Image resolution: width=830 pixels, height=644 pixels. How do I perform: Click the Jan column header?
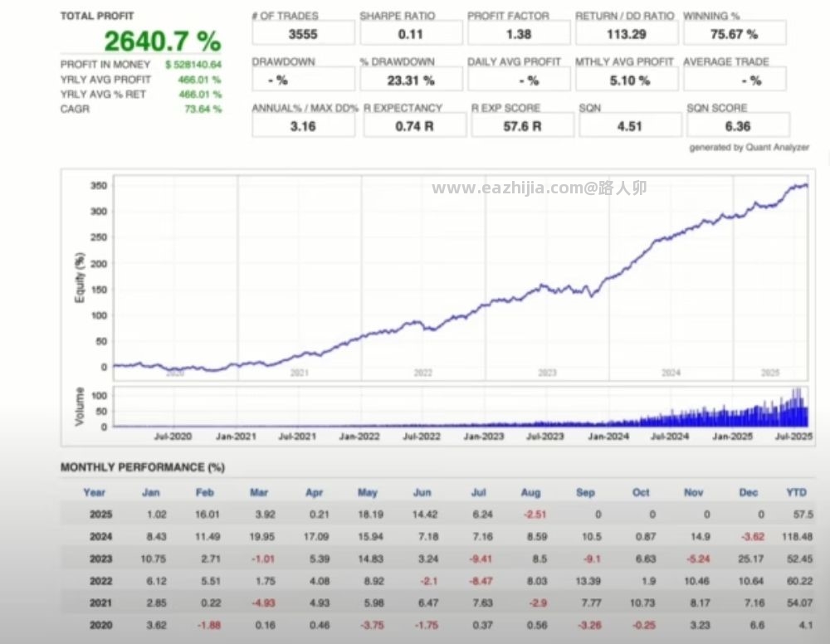[151, 493]
